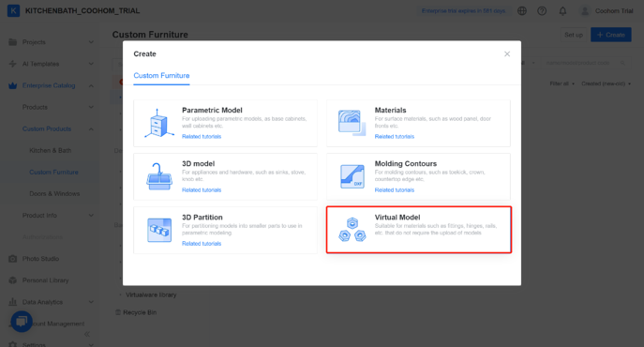Click the Projects folder icon
The height and width of the screenshot is (347, 644).
pos(13,42)
